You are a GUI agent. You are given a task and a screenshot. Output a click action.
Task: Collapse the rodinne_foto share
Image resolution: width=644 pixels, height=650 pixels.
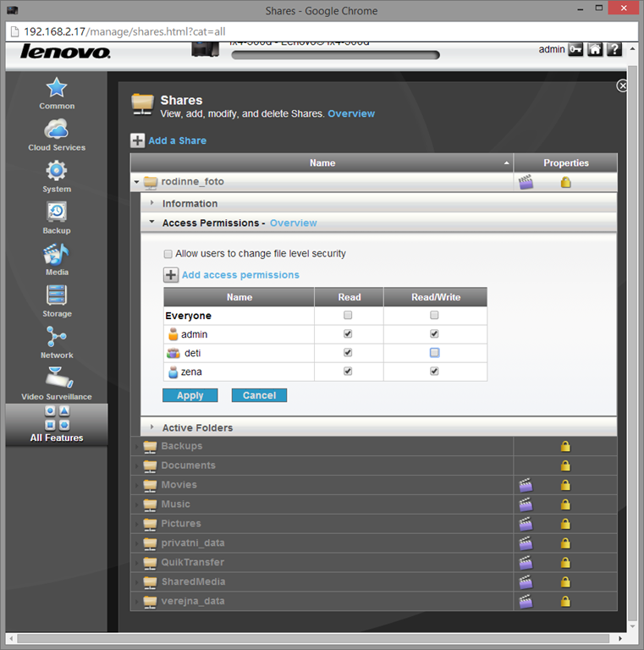137,182
